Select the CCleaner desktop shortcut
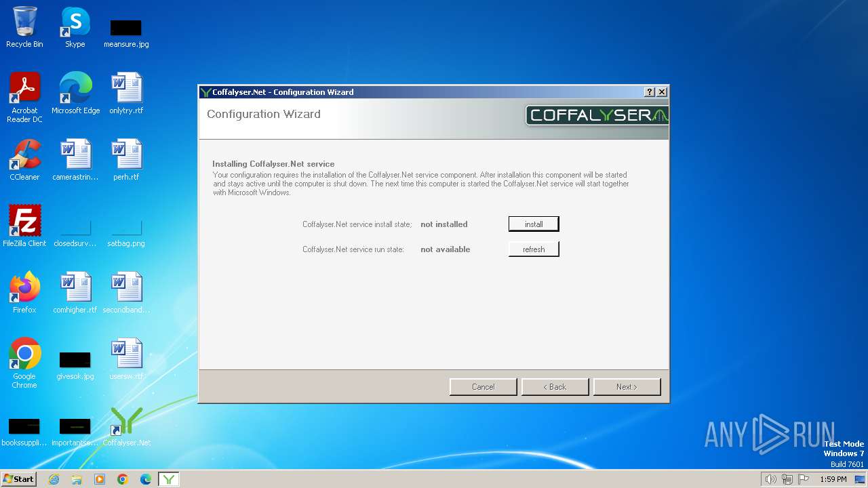 click(x=24, y=160)
